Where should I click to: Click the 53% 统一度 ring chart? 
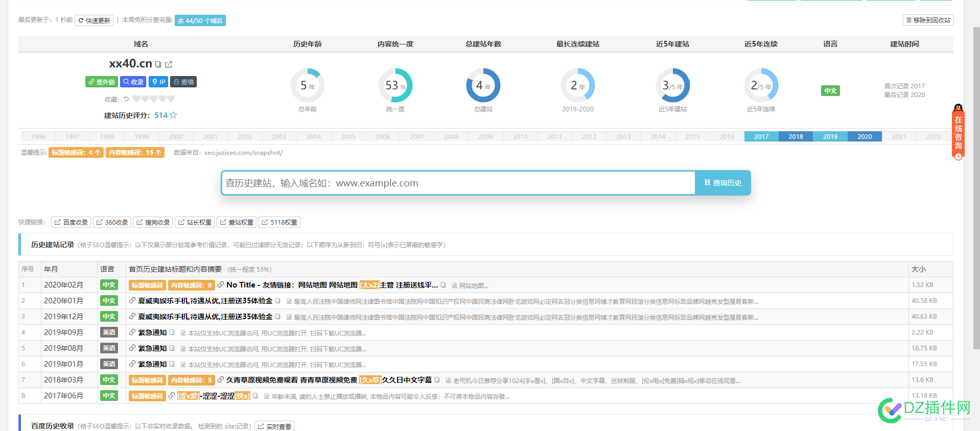click(395, 85)
